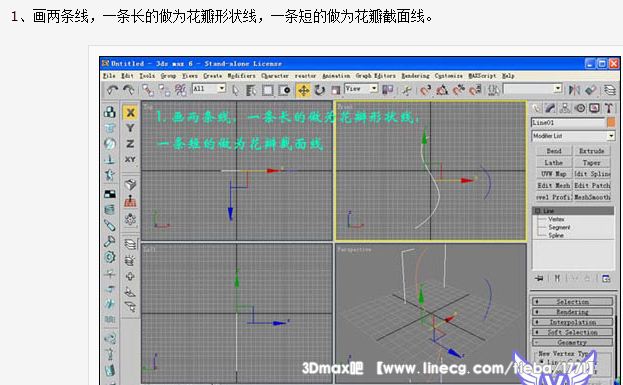
Task: Open the Modifiers menu
Action: (x=241, y=75)
